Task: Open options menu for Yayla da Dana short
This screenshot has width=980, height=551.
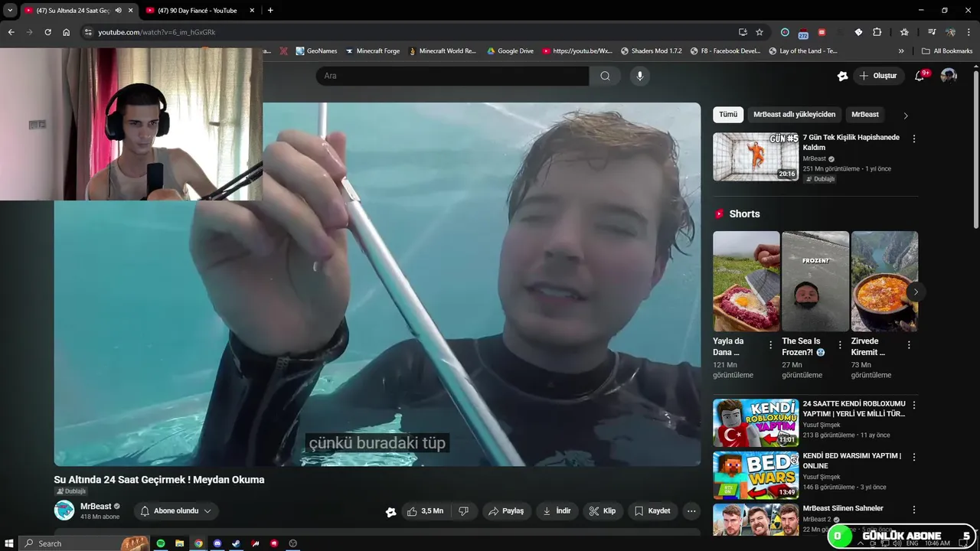Action: point(770,345)
